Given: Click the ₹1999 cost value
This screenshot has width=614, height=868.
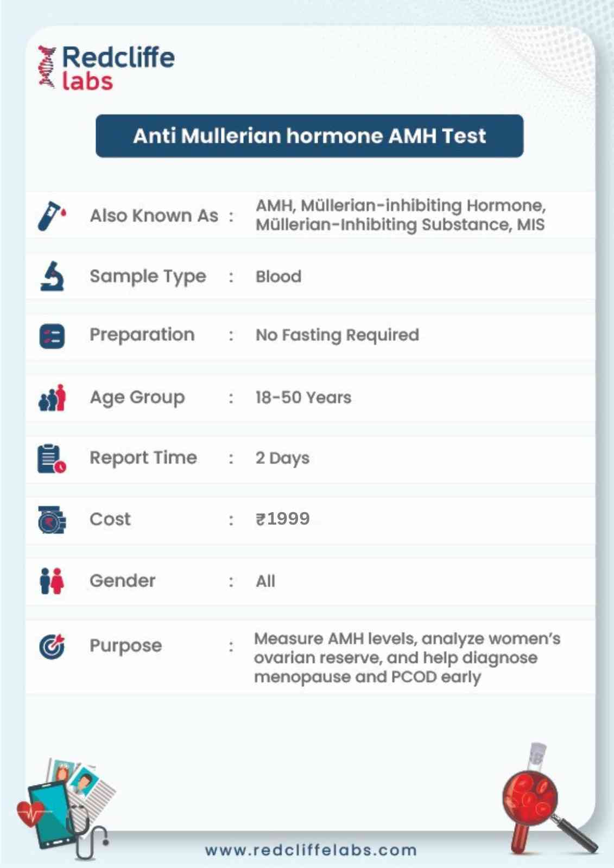Looking at the screenshot, I should pyautogui.click(x=282, y=519).
